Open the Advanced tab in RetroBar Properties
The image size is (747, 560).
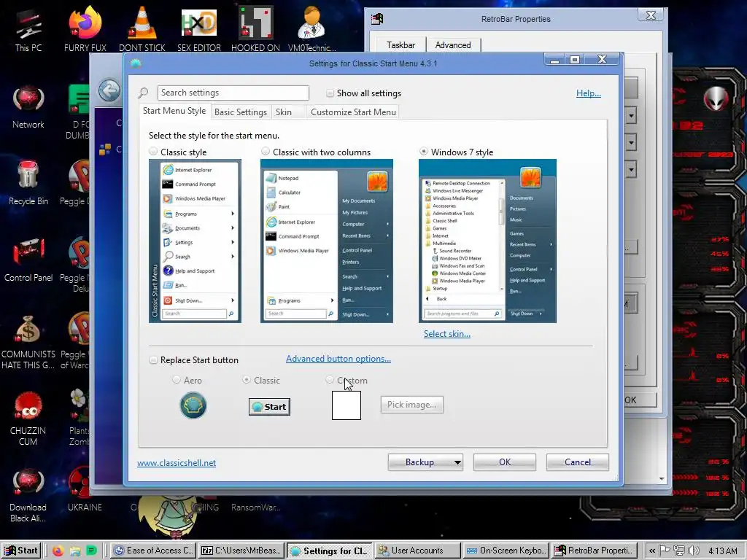(x=453, y=44)
